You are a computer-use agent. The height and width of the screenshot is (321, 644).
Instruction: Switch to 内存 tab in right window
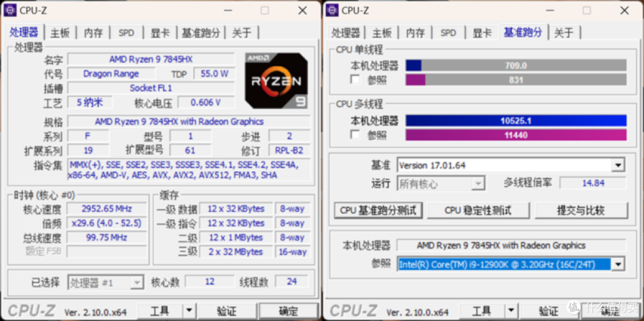(x=415, y=33)
